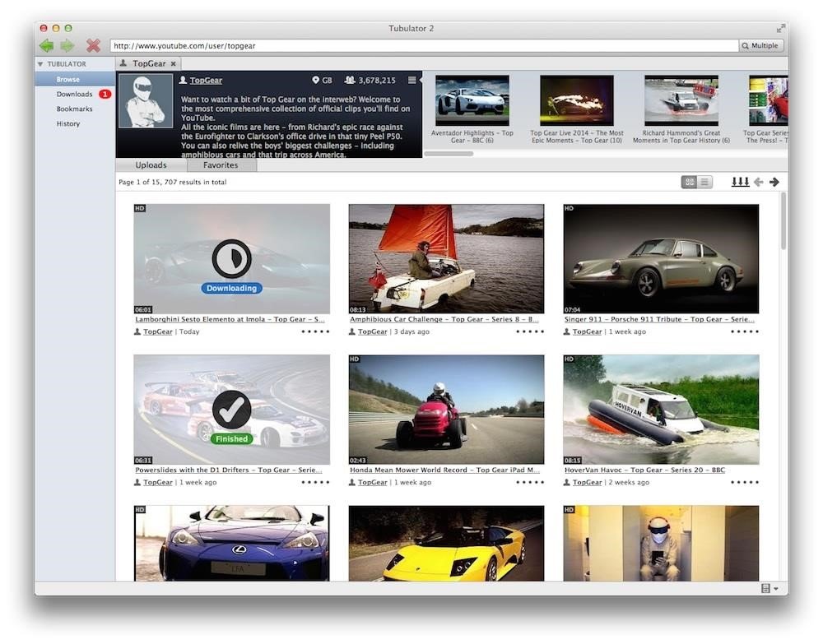The height and width of the screenshot is (644, 823).
Task: Open Singer 911 Porsche Tribute title
Action: click(x=659, y=319)
